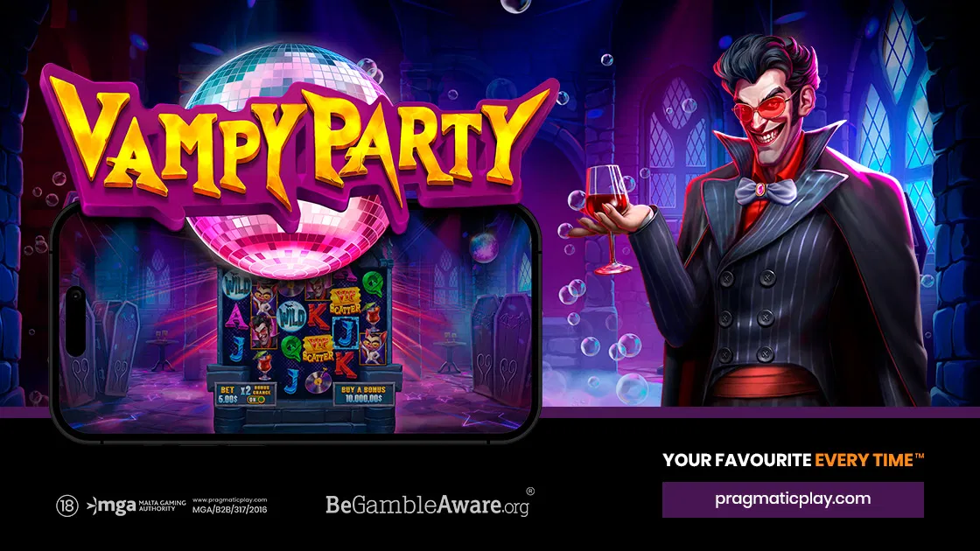The height and width of the screenshot is (551, 980).
Task: Select the Bet 5.00$ panel
Action: [x=228, y=394]
